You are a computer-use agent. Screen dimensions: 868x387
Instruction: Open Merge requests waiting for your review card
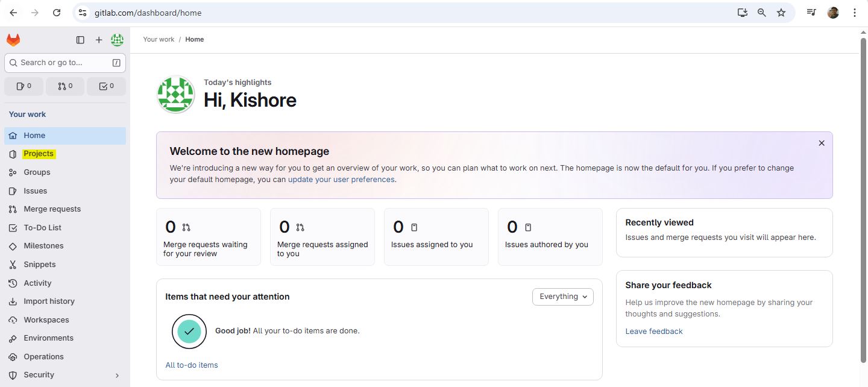click(208, 237)
